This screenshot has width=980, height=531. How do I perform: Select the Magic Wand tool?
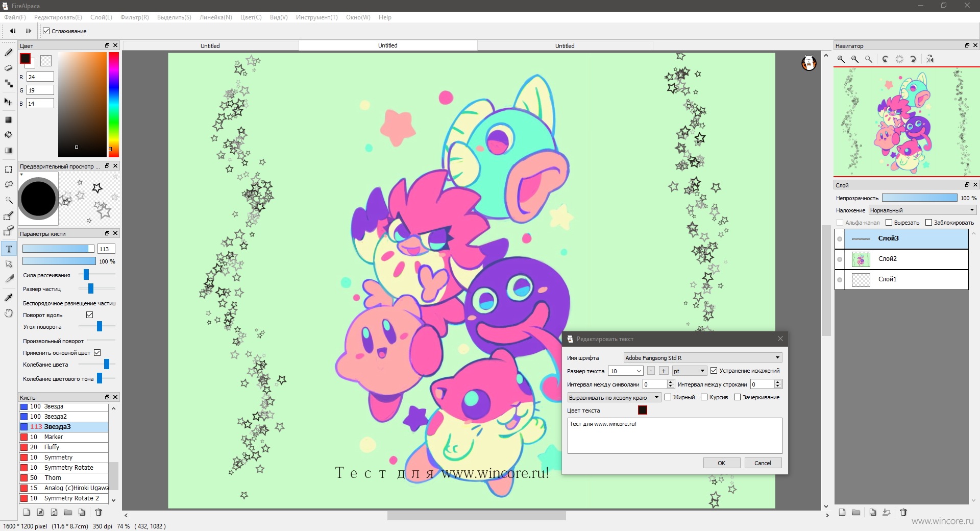tap(8, 200)
